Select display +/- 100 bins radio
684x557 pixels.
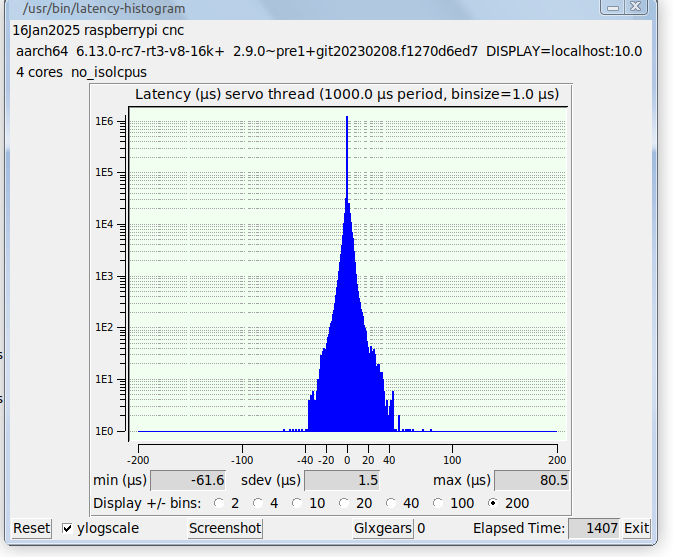[x=438, y=503]
